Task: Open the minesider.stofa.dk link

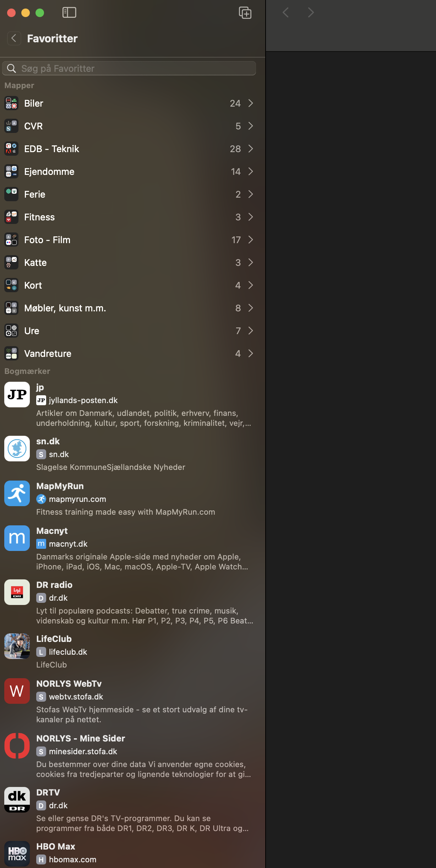Action: (x=83, y=751)
